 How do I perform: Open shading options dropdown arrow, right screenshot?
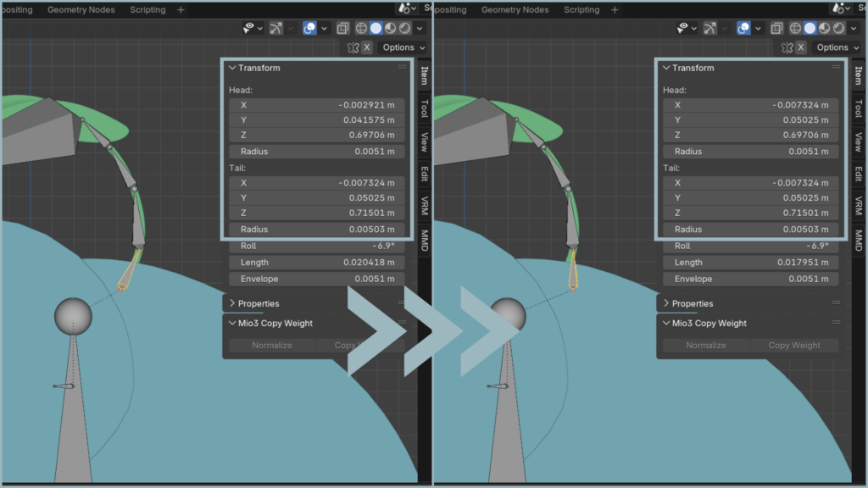[x=854, y=28]
